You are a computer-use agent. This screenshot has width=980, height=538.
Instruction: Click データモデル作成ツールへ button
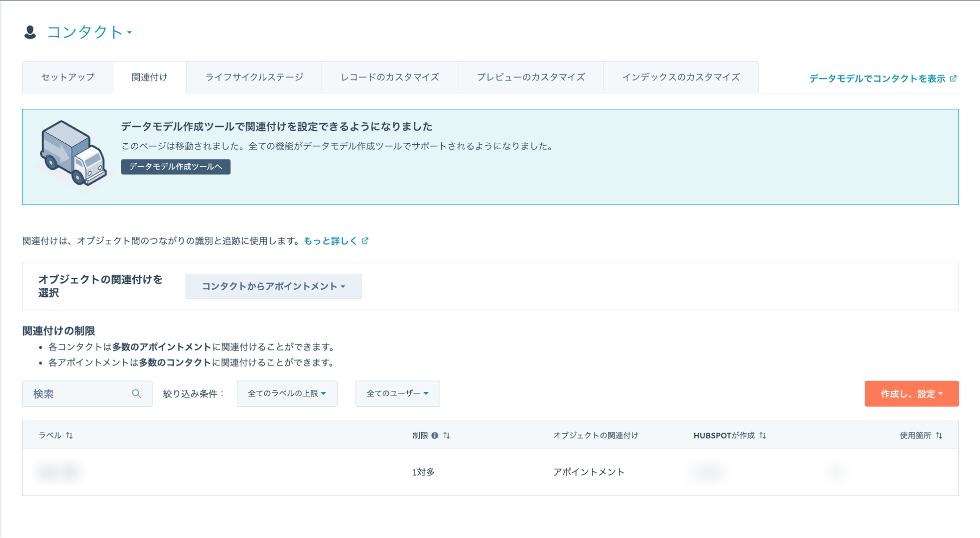click(x=176, y=167)
